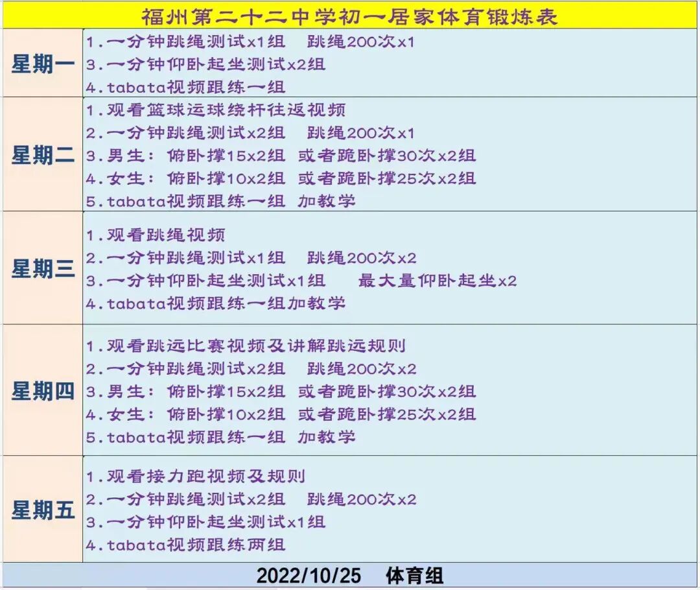Click the line 1.观看接力跑视频及规则
This screenshot has width=700, height=590.
[x=196, y=476]
